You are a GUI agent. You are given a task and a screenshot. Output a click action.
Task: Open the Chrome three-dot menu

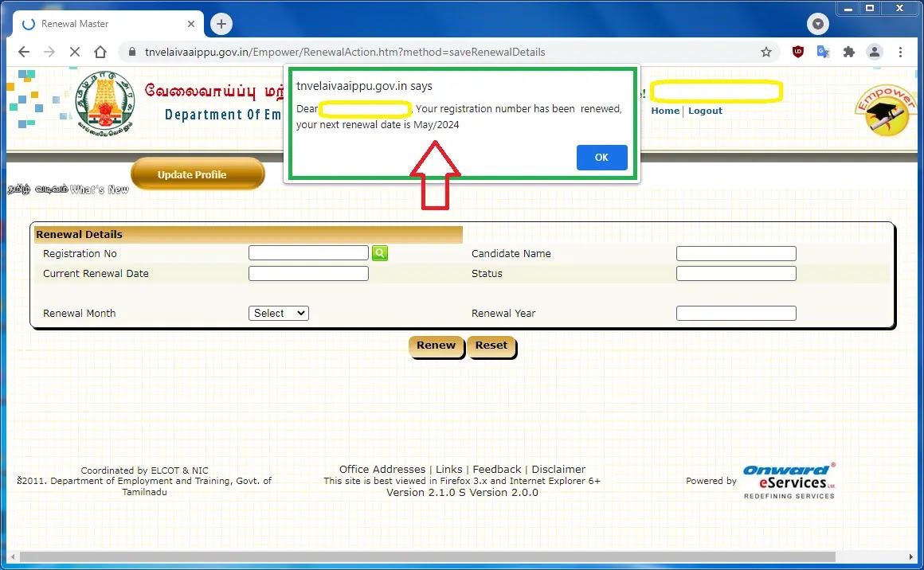(x=900, y=52)
